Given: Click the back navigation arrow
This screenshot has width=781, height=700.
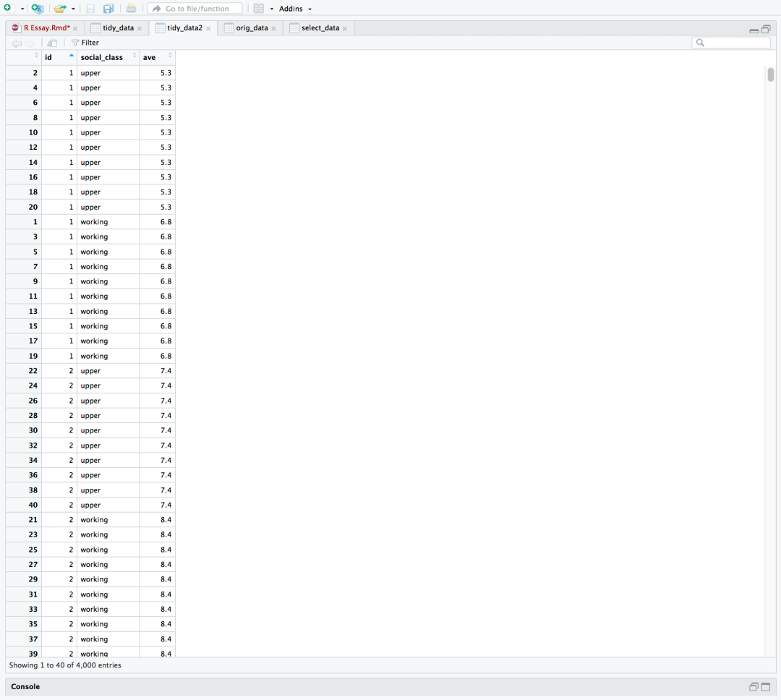Looking at the screenshot, I should pos(17,43).
